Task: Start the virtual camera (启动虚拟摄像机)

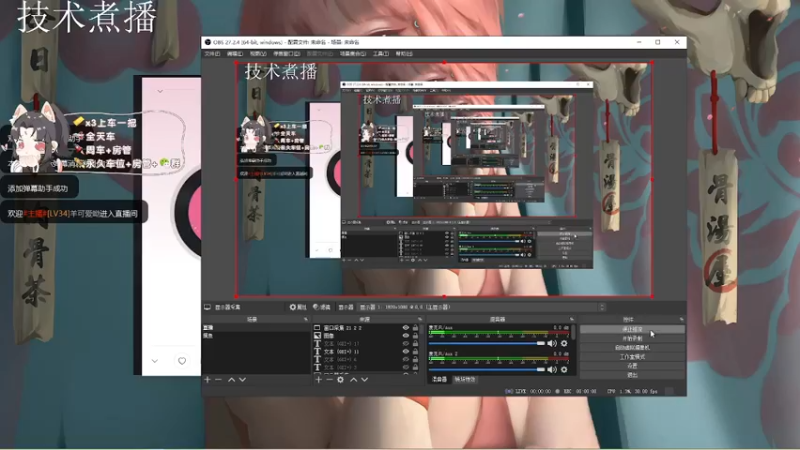Action: point(633,348)
